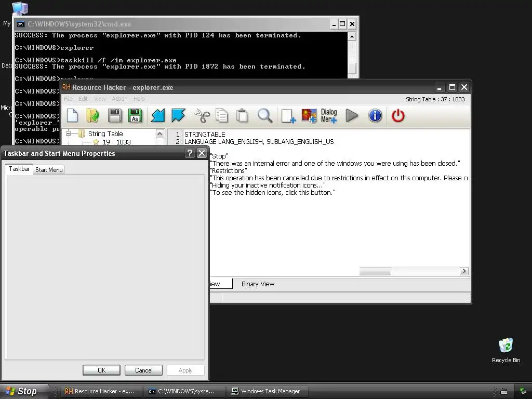Screen dimensions: 532x399
Task: Minimize the cmd.exe window
Action: point(334,24)
